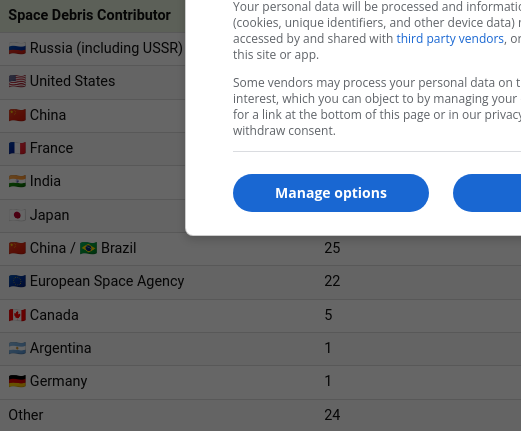Screen dimensions: 521x431
Task: Click the Space Debris Contributor column header
Action: coord(89,15)
